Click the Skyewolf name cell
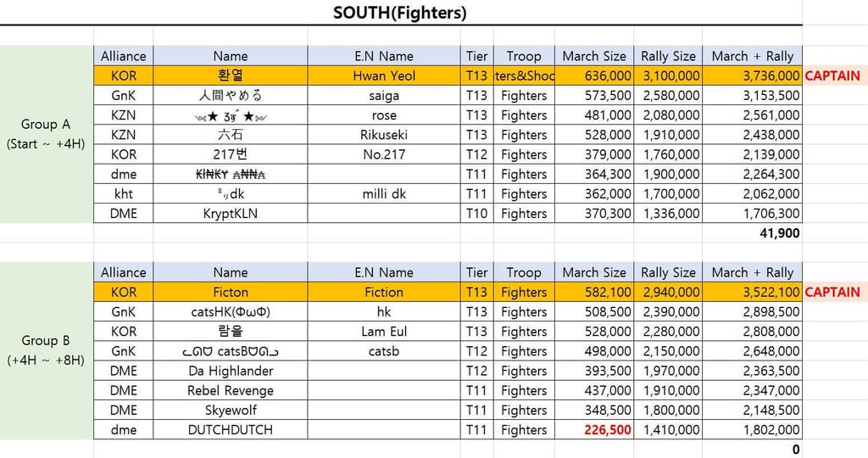Viewport: 868px width, 458px height. 231,411
